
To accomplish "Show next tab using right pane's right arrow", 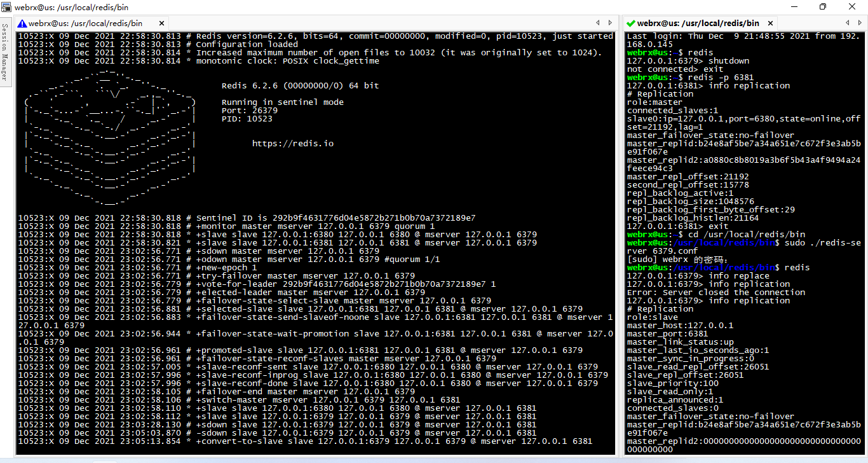I will (860, 23).
